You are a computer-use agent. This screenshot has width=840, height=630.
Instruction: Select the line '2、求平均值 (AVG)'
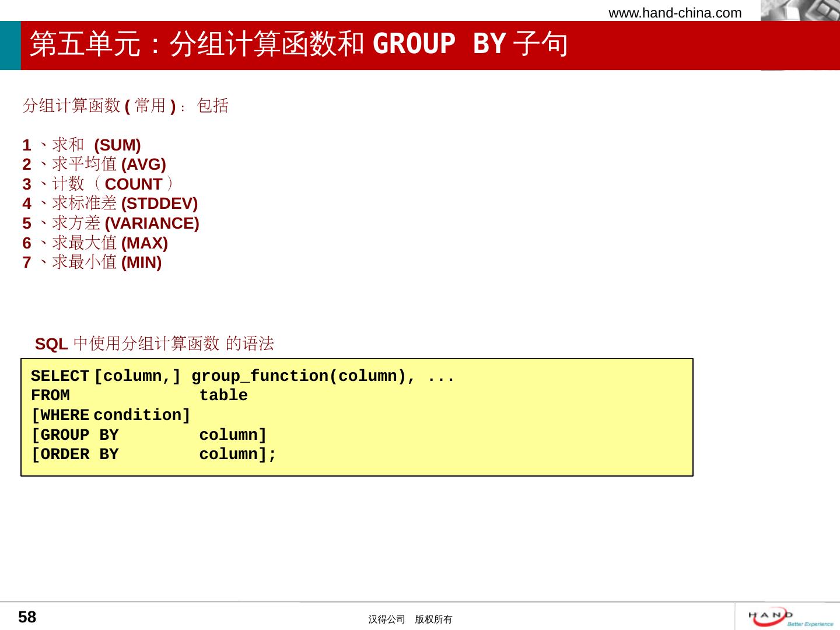click(94, 164)
